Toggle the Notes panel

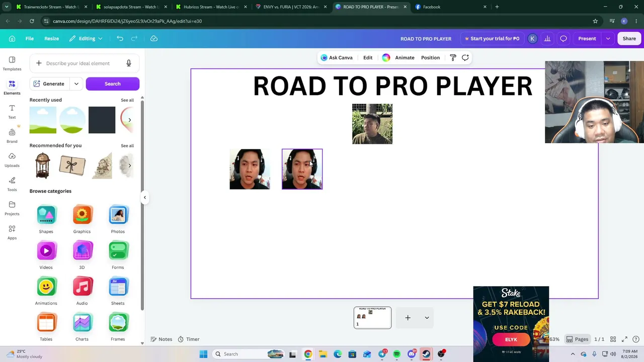click(162, 339)
